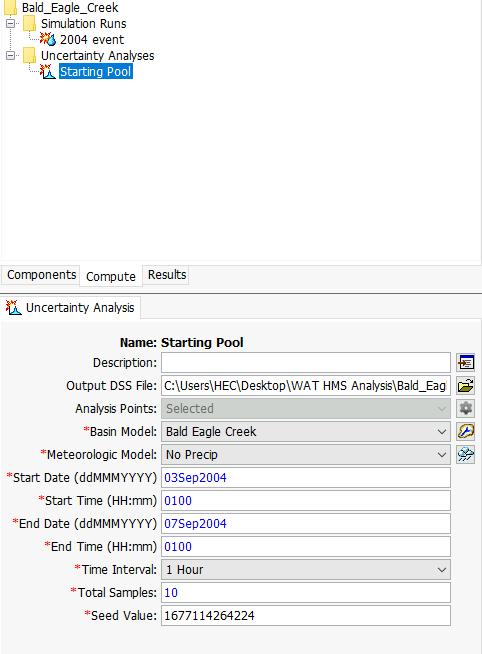The height and width of the screenshot is (654, 482).
Task: Open the Meteorologic Model dropdown
Action: tap(306, 454)
